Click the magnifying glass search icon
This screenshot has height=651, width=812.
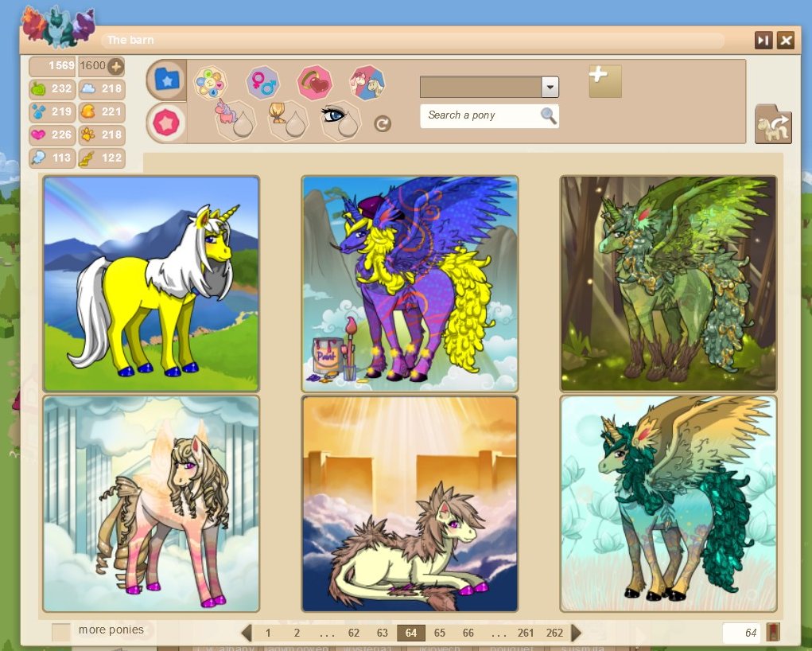(549, 115)
